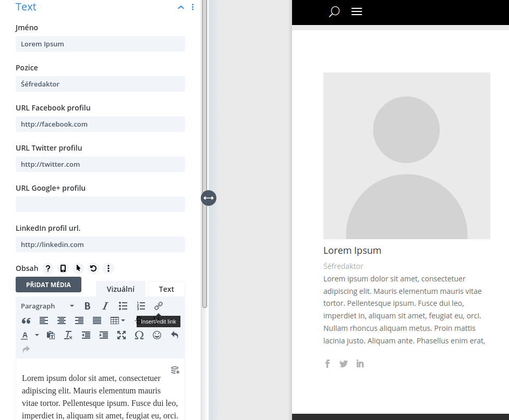Open the Facebook social icon in preview
This screenshot has width=509, height=420.
[x=328, y=364]
